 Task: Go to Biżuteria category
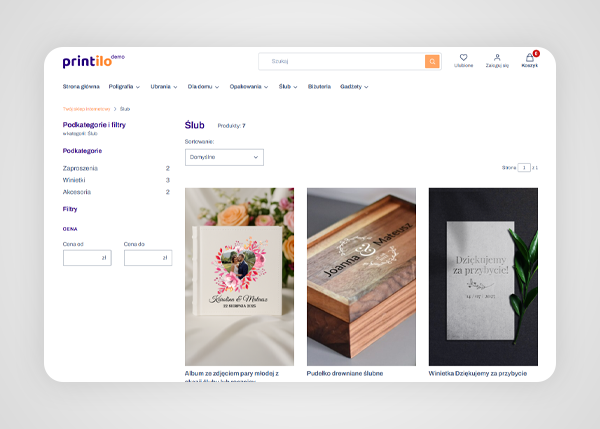(319, 86)
